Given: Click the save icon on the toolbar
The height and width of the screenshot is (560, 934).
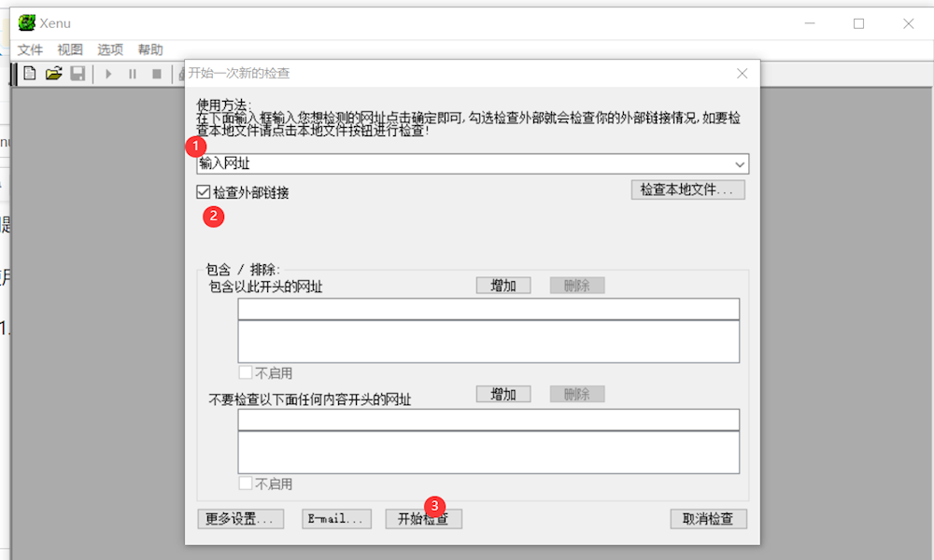Looking at the screenshot, I should [x=78, y=74].
